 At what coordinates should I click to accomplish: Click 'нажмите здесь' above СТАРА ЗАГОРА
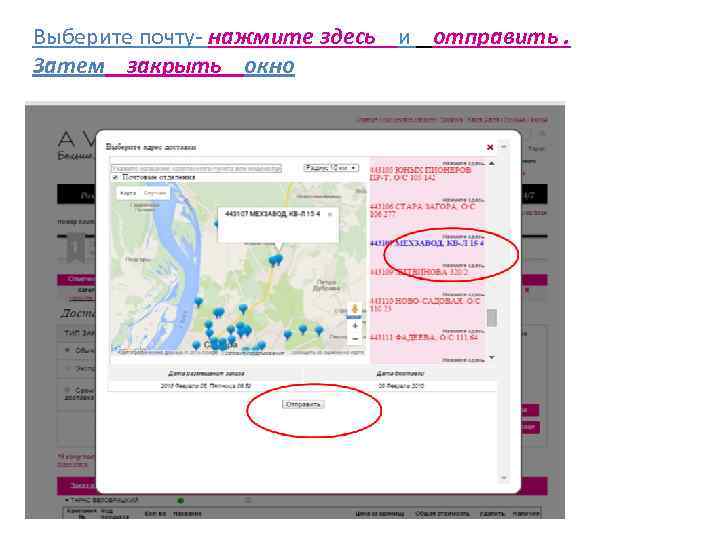(463, 200)
